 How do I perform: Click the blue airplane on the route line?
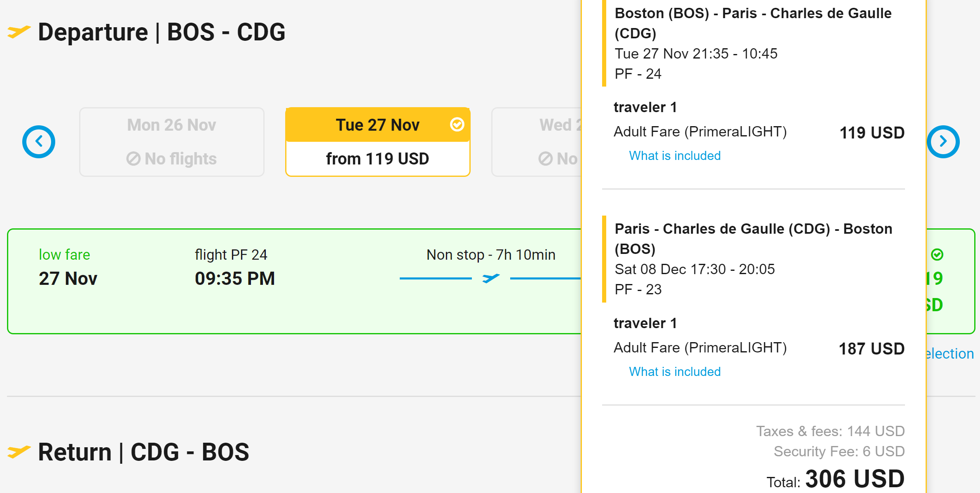click(x=491, y=278)
